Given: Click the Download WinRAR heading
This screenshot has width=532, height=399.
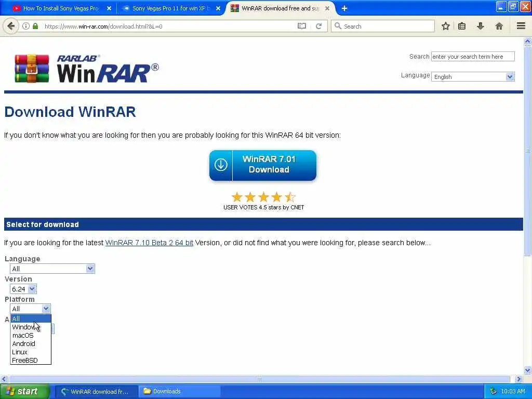Looking at the screenshot, I should tap(70, 112).
